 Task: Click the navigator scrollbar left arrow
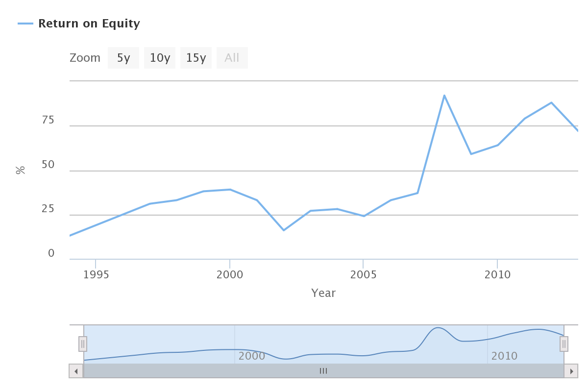(x=76, y=371)
